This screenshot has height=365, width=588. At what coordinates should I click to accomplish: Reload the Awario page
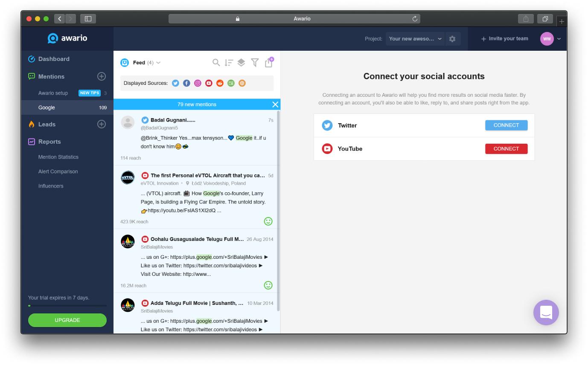pyautogui.click(x=415, y=19)
